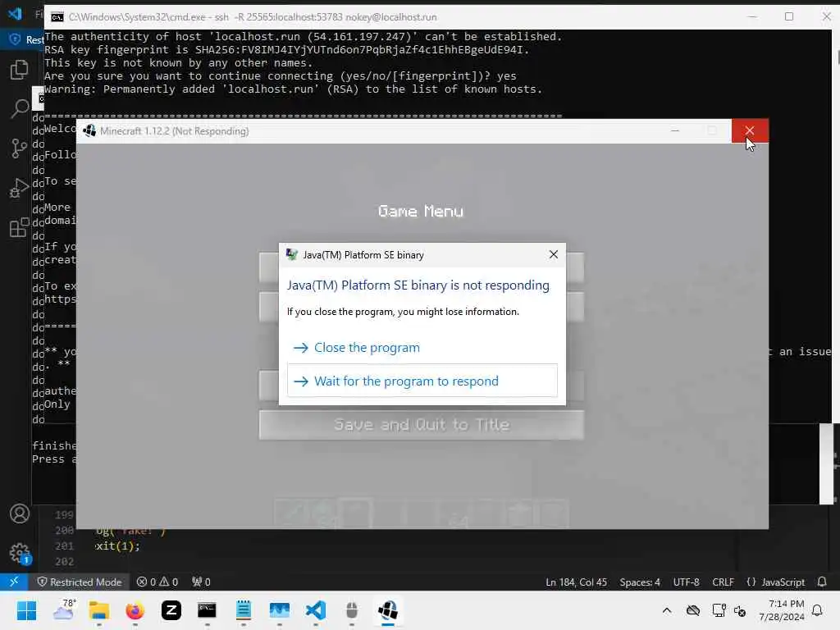Screen dimensions: 840x630
Task: Choose Wait for the program to respond
Action: pyautogui.click(x=422, y=381)
